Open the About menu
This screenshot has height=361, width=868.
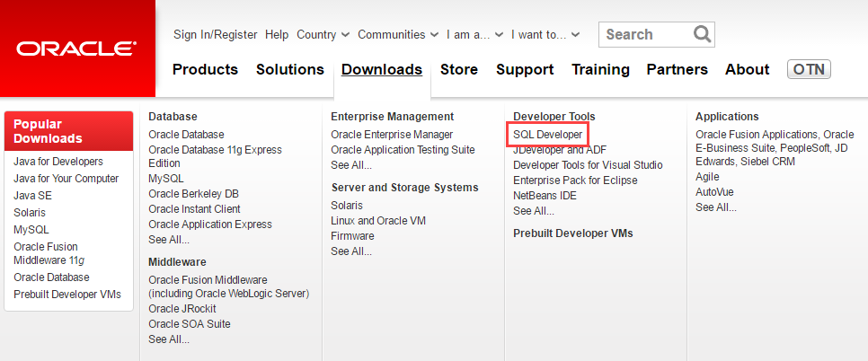click(748, 69)
